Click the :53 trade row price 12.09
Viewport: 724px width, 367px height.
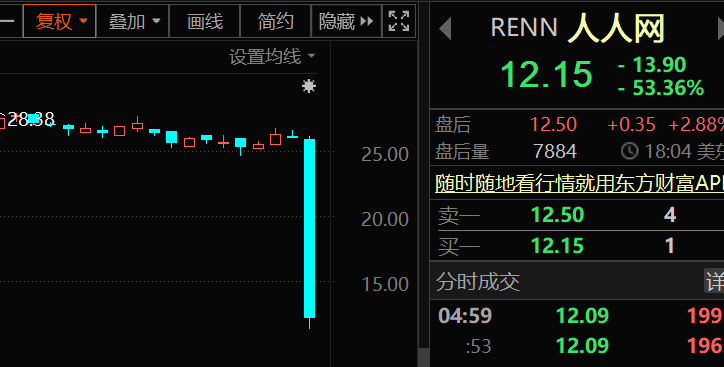pyautogui.click(x=582, y=346)
